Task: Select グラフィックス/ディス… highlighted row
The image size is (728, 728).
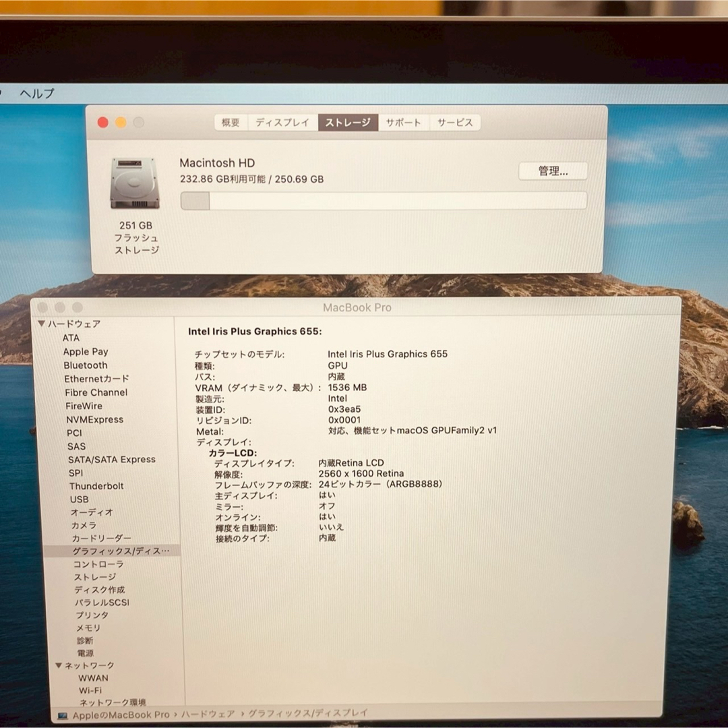Action: pos(111,551)
